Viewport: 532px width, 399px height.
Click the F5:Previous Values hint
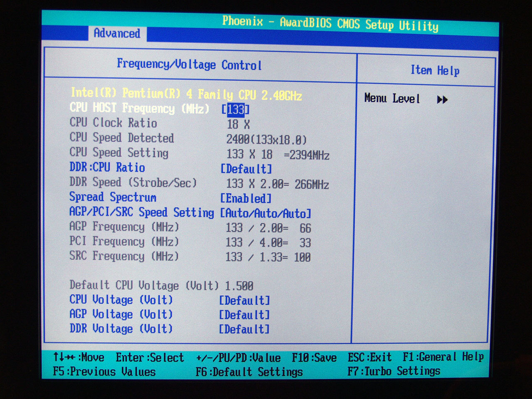[x=104, y=371]
